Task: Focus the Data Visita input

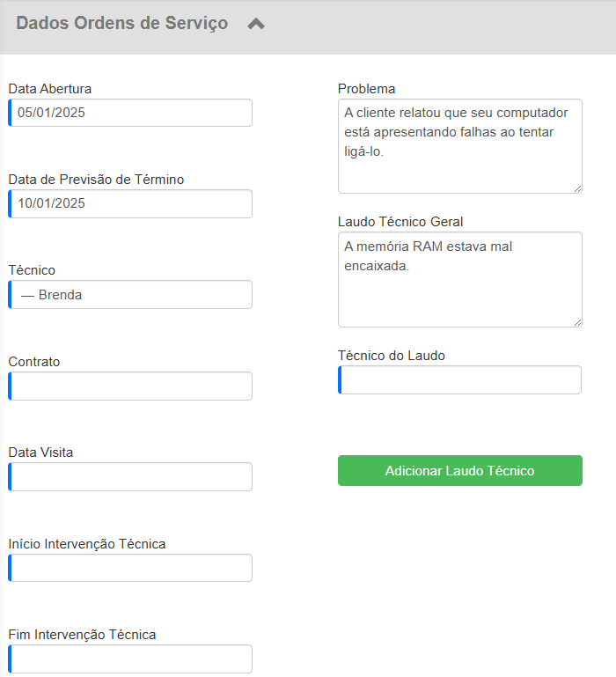Action: coord(130,476)
